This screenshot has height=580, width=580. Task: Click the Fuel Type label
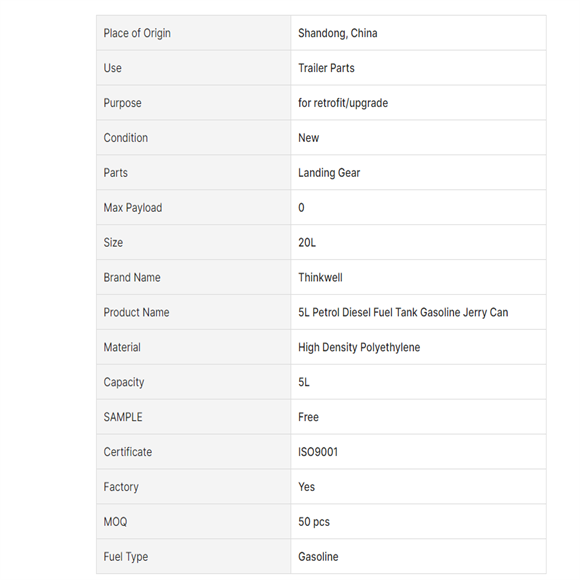tap(126, 557)
